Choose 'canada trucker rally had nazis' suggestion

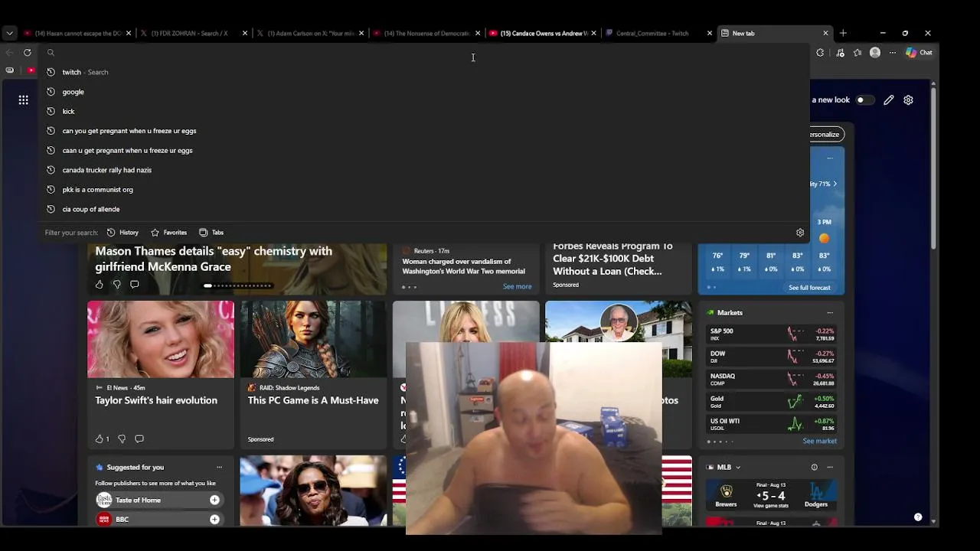[x=425, y=170]
